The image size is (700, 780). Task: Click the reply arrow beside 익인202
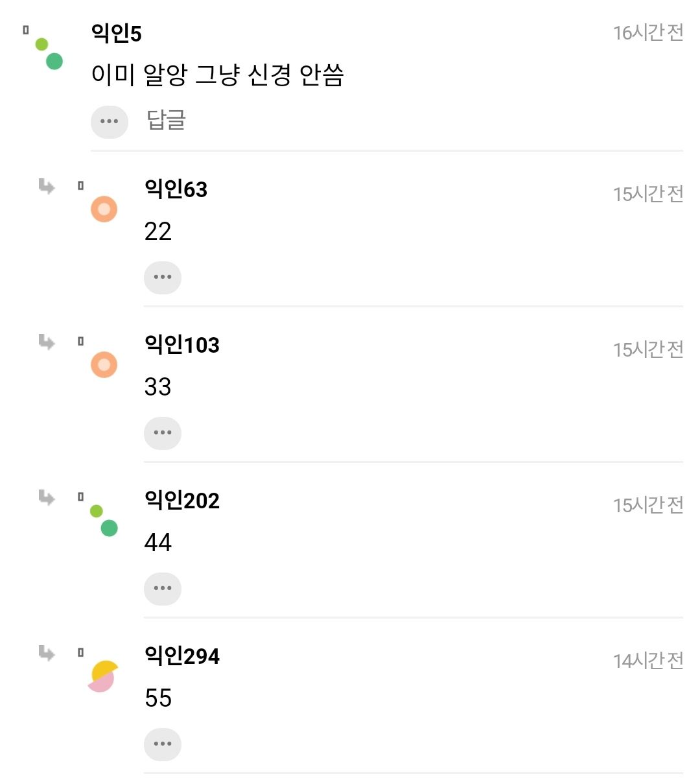[47, 497]
